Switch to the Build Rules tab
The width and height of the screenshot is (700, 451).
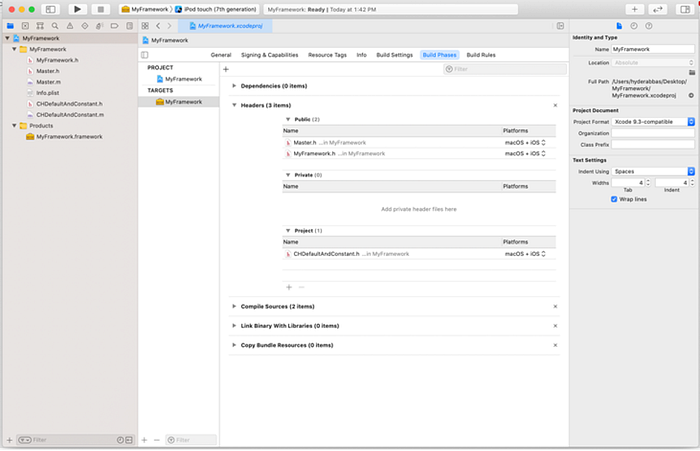[x=481, y=55]
